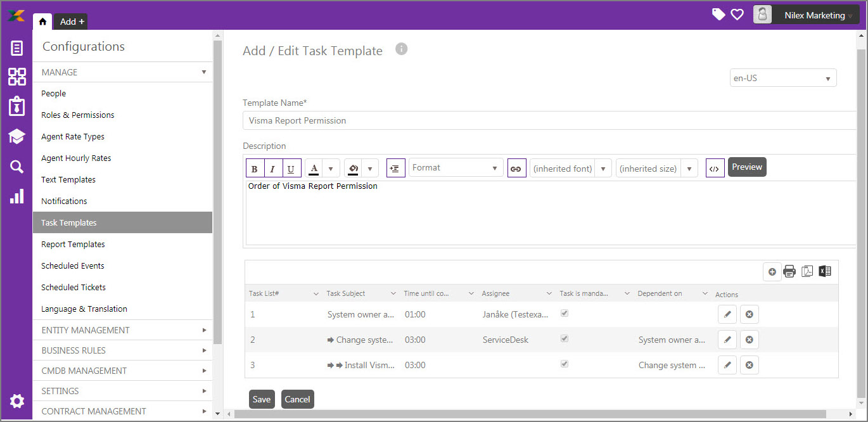Click the Add + tab
Screen dimensions: 868x422
pyautogui.click(x=72, y=22)
